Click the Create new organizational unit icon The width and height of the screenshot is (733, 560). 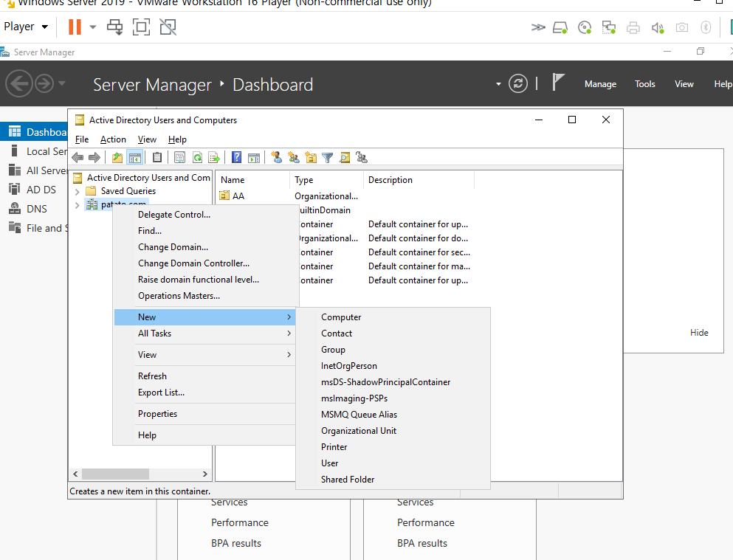click(x=311, y=157)
